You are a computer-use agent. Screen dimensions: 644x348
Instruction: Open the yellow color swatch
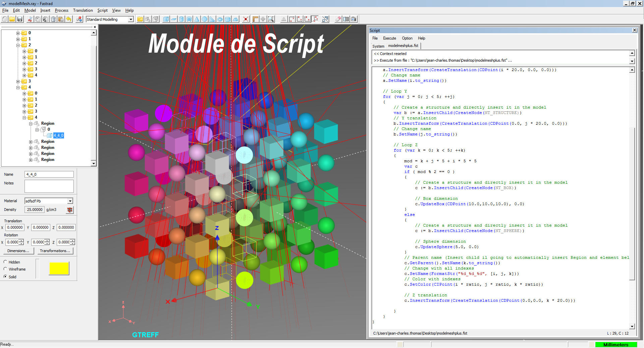pyautogui.click(x=59, y=269)
